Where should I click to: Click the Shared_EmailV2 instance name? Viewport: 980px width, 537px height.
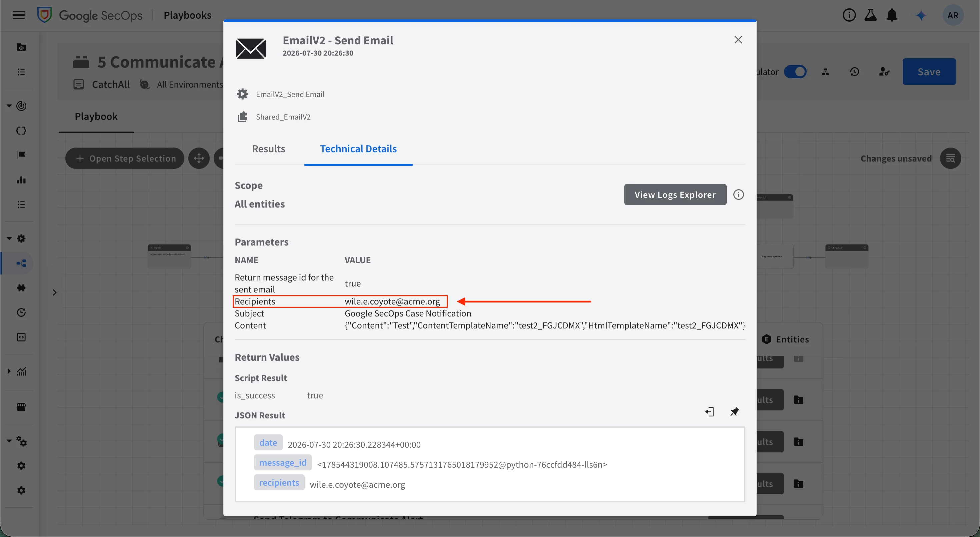(x=283, y=117)
